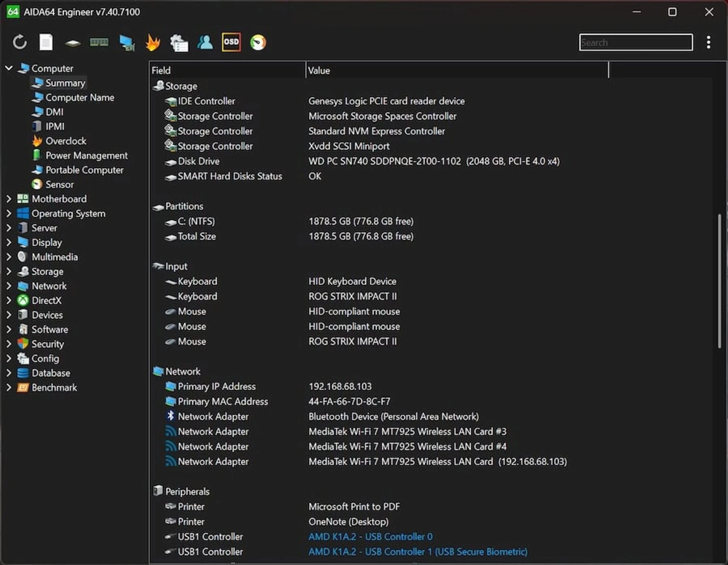The width and height of the screenshot is (728, 565).
Task: Select the Database category
Action: click(51, 373)
